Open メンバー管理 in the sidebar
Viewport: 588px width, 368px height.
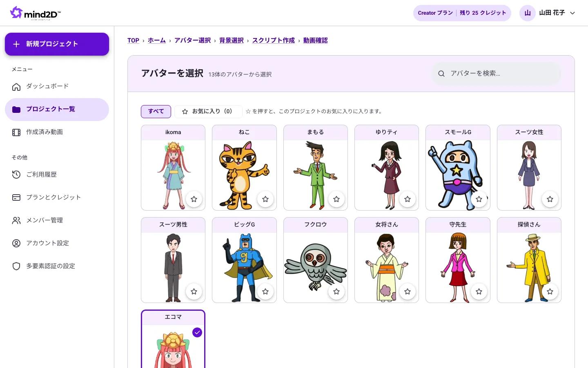(x=57, y=221)
